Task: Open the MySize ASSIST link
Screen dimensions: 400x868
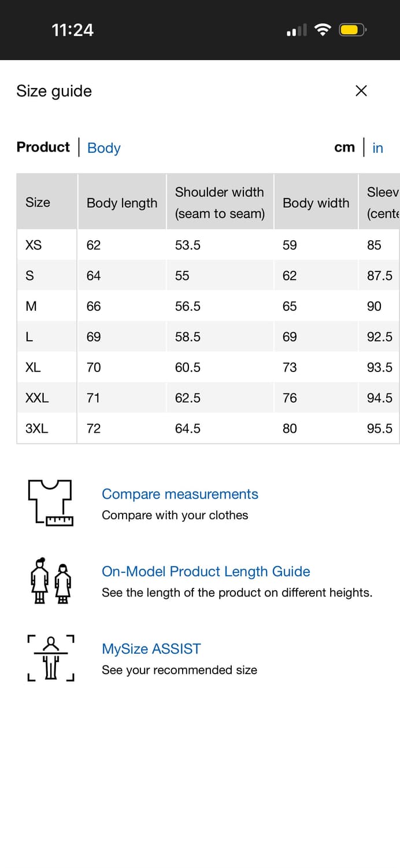Action: pyautogui.click(x=151, y=649)
